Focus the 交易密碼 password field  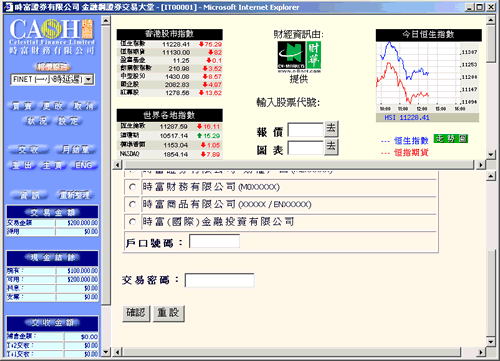(x=220, y=280)
